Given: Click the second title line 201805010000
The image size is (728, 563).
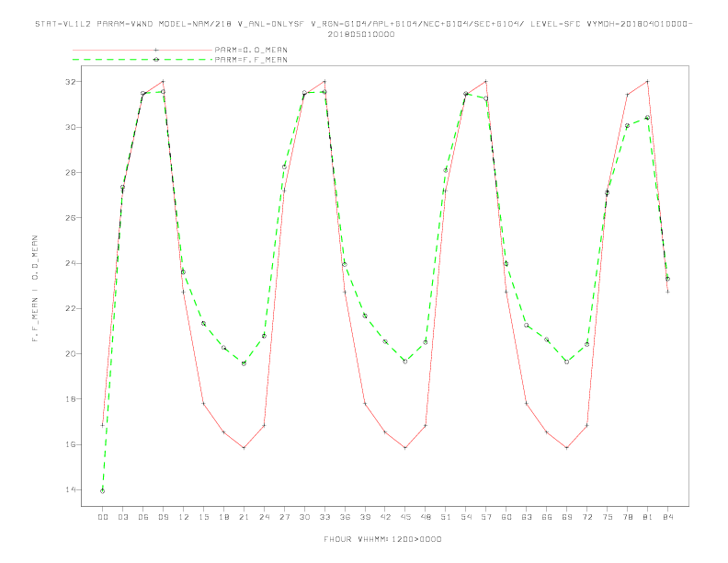Looking at the screenshot, I should (361, 34).
